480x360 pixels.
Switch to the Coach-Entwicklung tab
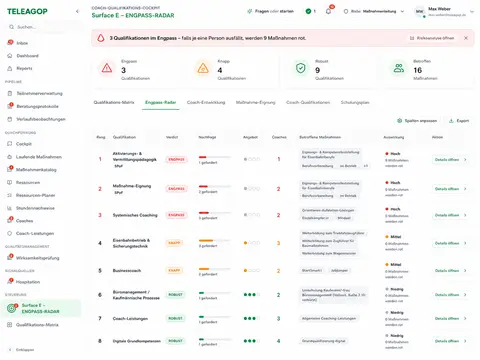tap(206, 102)
